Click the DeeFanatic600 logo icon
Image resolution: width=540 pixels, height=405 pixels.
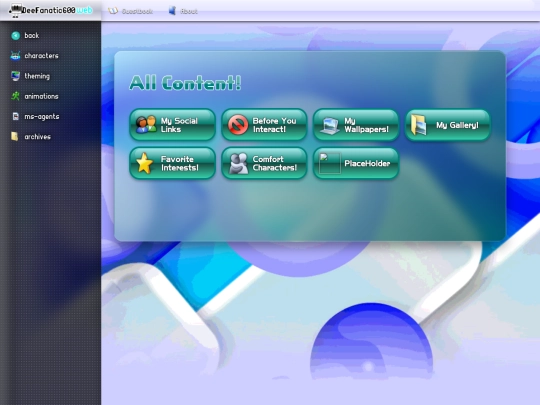[15, 11]
